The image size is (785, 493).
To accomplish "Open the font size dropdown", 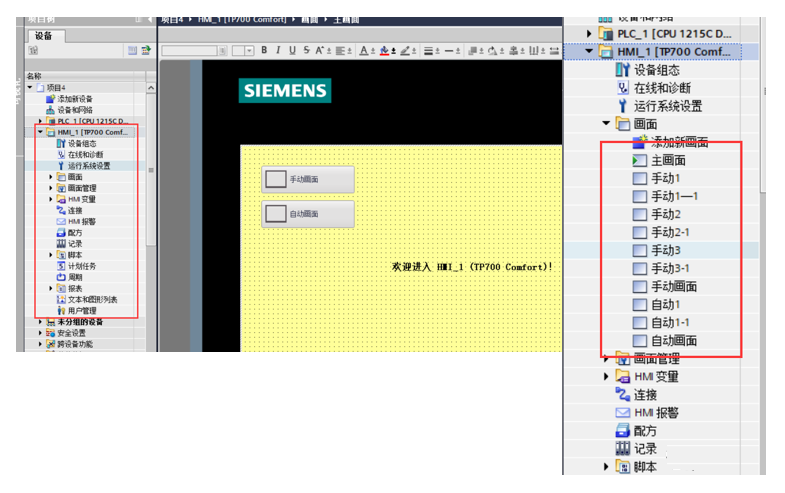I will pyautogui.click(x=249, y=50).
